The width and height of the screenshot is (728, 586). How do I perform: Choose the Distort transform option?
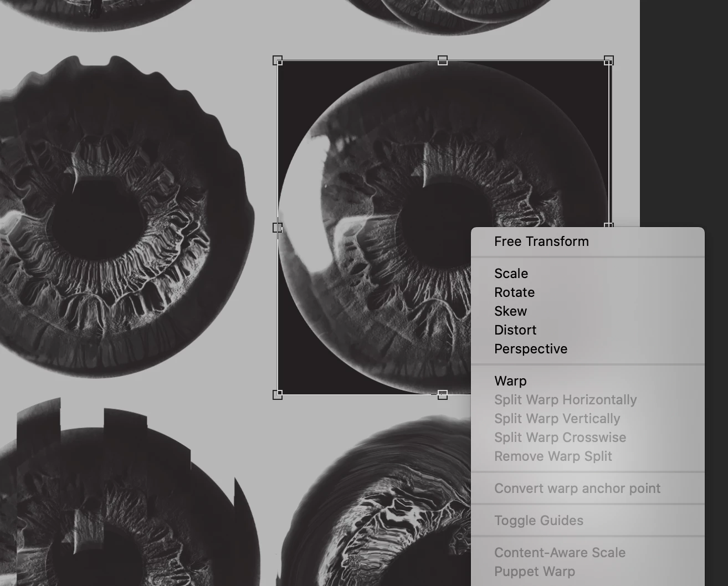coord(587,330)
